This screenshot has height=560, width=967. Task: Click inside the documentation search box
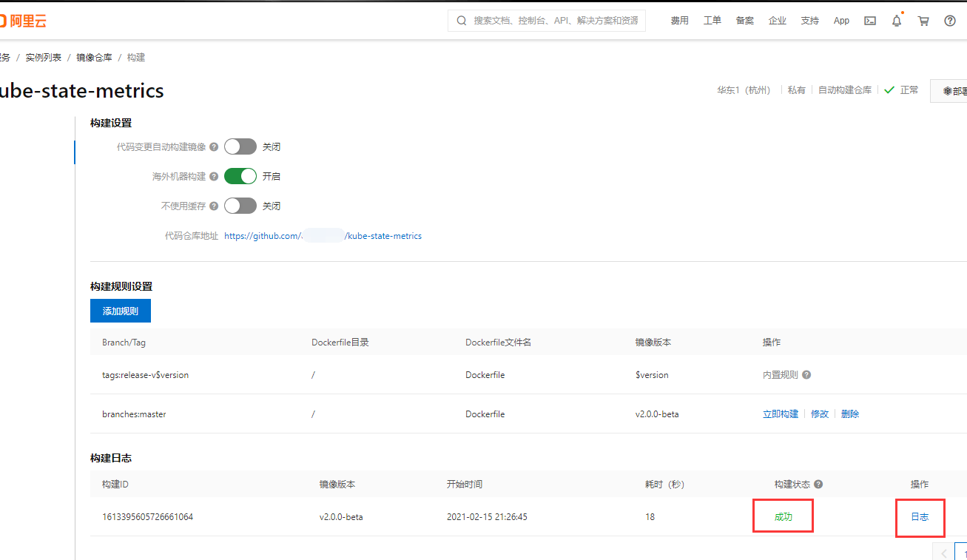(x=546, y=20)
